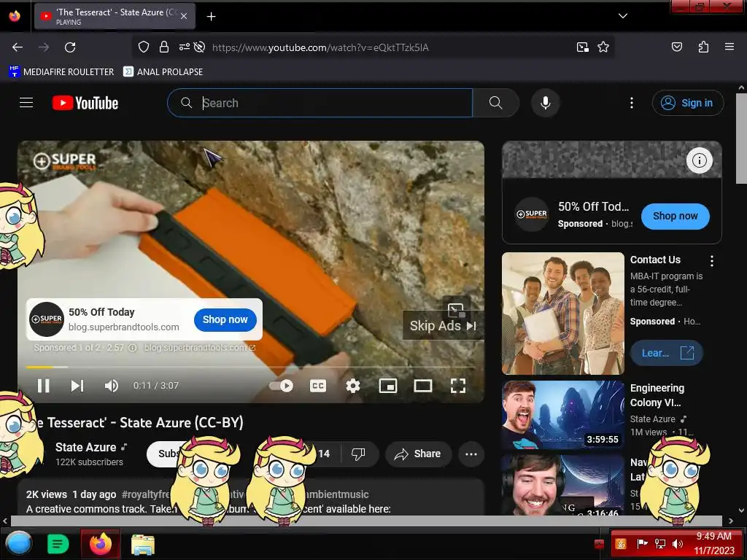The width and height of the screenshot is (747, 560).
Task: Click the autoplay blocked icon in address bar
Action: pyautogui.click(x=200, y=47)
